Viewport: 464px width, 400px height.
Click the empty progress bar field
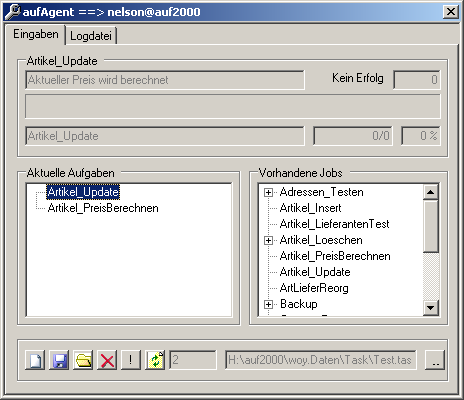coord(233,107)
